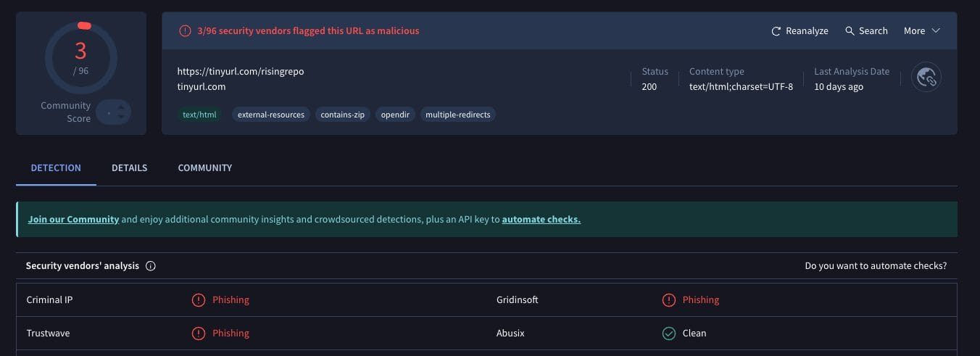Click the Status 200 value
Screen dimensions: 980x356
649,87
